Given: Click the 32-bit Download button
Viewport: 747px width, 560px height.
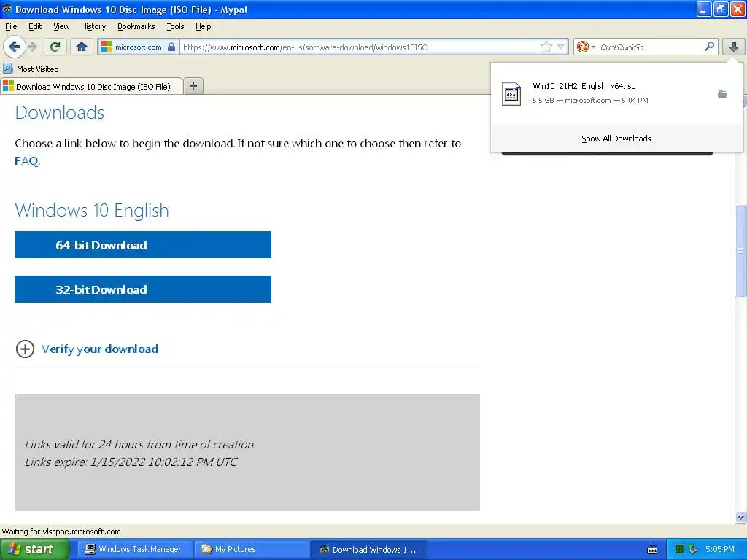Looking at the screenshot, I should 143,289.
